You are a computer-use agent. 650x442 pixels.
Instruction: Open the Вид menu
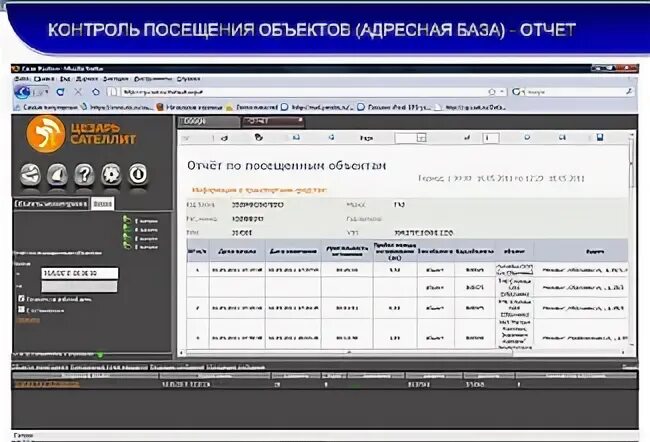[65, 78]
